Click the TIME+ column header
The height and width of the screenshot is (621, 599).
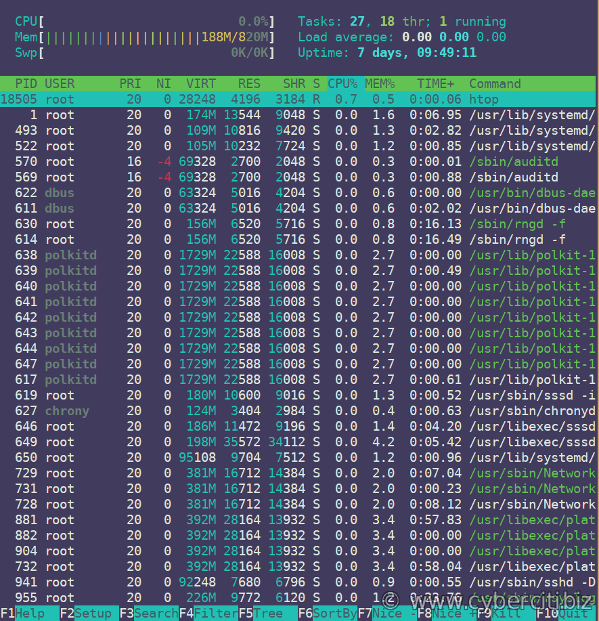point(436,84)
